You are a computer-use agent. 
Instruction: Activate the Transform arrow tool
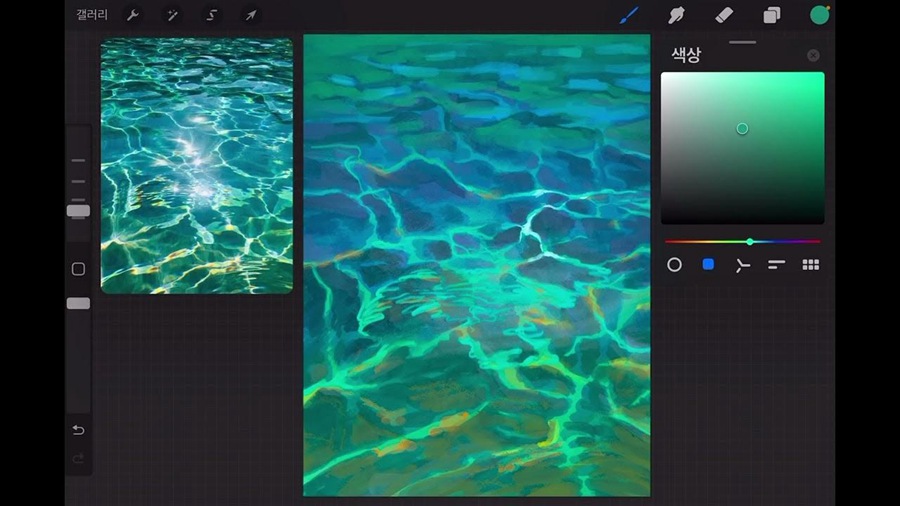tap(251, 15)
